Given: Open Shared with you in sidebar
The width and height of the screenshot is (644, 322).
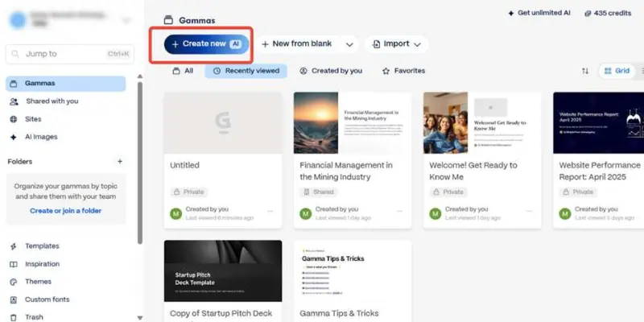Looking at the screenshot, I should [x=66, y=101].
